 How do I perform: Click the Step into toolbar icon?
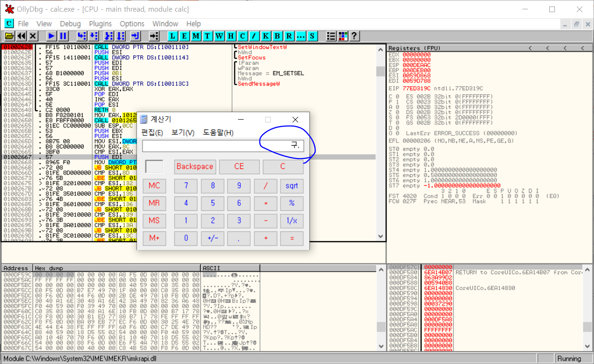pos(82,36)
